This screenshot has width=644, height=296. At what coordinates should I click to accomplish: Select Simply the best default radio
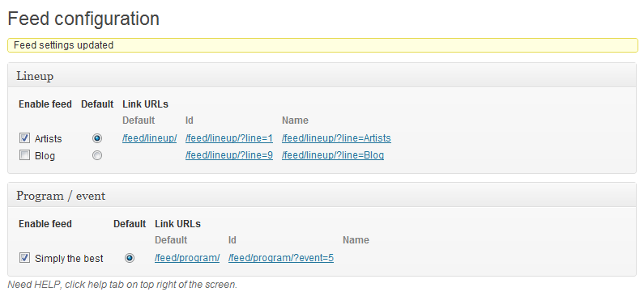[x=130, y=258]
